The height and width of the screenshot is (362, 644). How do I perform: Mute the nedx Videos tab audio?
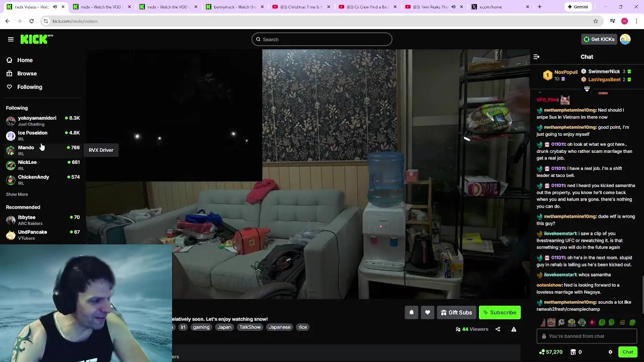pyautogui.click(x=55, y=7)
